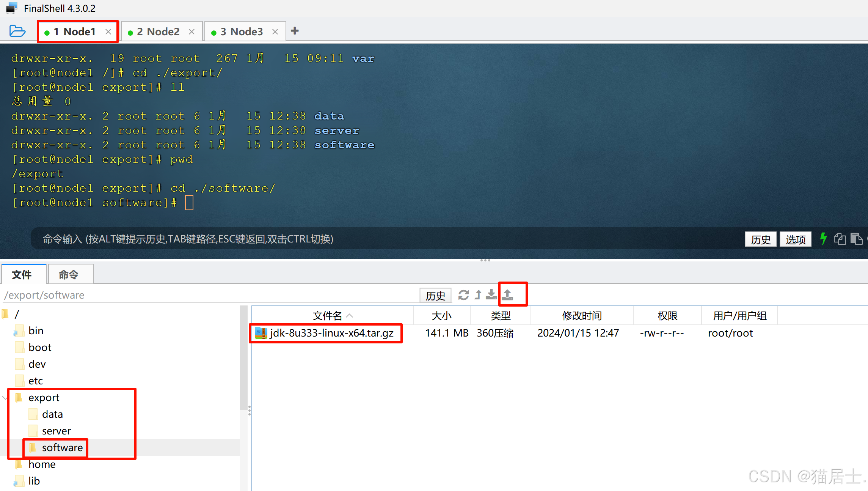Select jdk-8u333-linux-x64.tar.gz file row
The height and width of the screenshot is (491, 868).
[x=331, y=333]
